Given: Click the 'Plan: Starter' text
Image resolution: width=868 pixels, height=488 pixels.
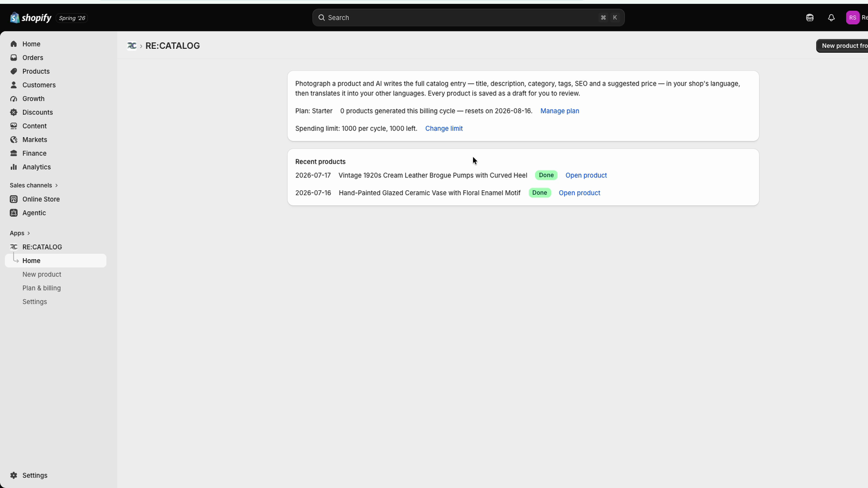Looking at the screenshot, I should click(x=314, y=111).
